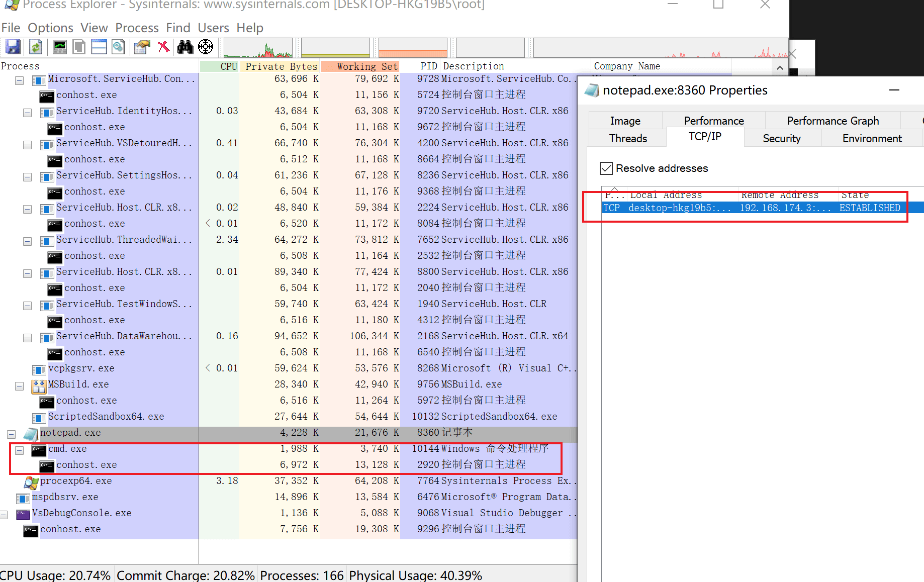
Task: Click the ScriptedSandbox64.exe process icon
Action: [39, 418]
